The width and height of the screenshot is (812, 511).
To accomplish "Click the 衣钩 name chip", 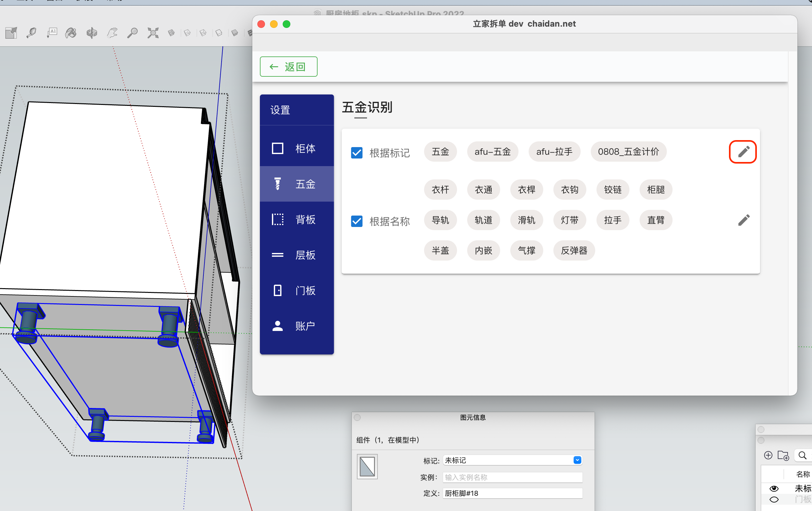I will point(570,190).
